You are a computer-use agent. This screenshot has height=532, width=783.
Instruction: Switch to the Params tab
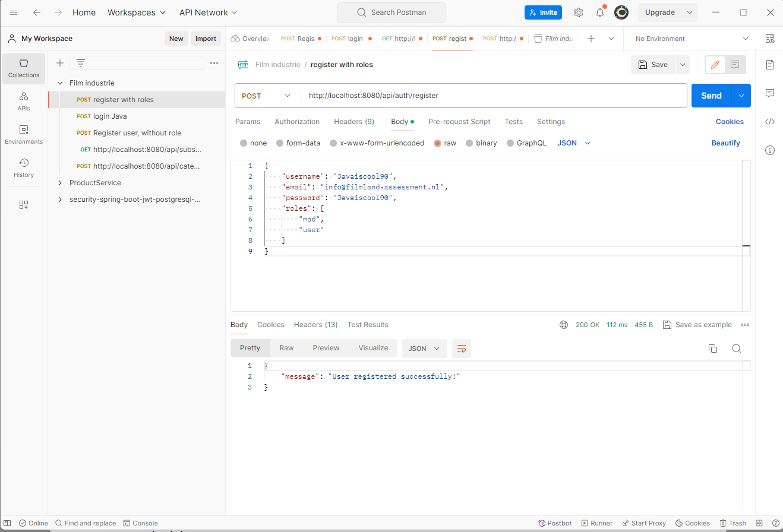point(248,122)
